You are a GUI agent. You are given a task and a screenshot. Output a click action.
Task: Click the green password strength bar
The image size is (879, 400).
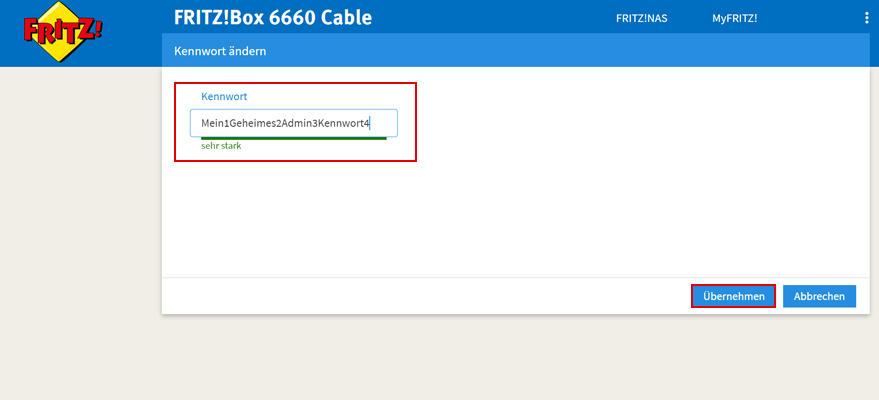(x=288, y=139)
